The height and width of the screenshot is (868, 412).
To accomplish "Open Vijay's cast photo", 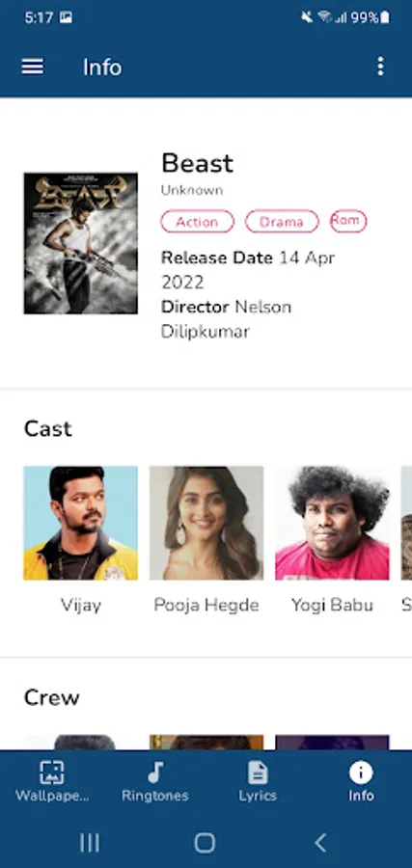I will click(x=80, y=523).
